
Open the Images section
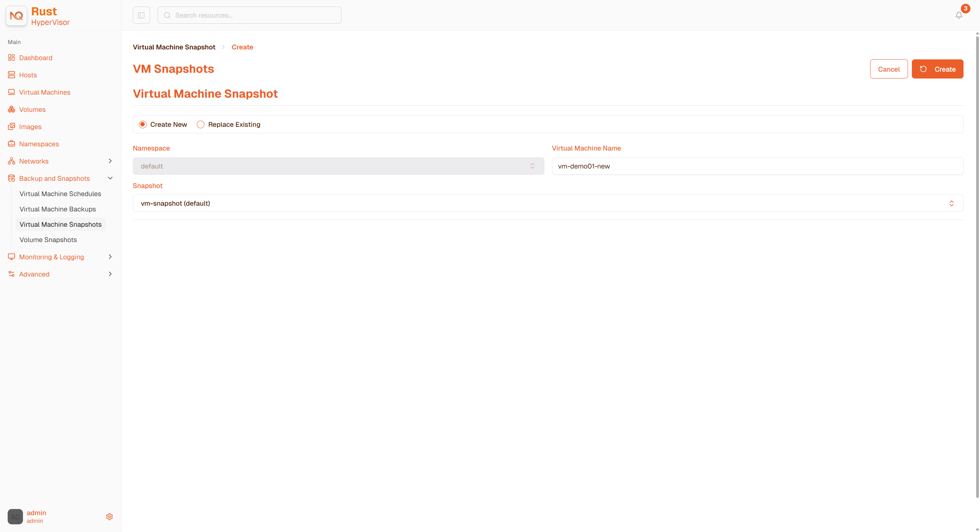click(x=30, y=127)
